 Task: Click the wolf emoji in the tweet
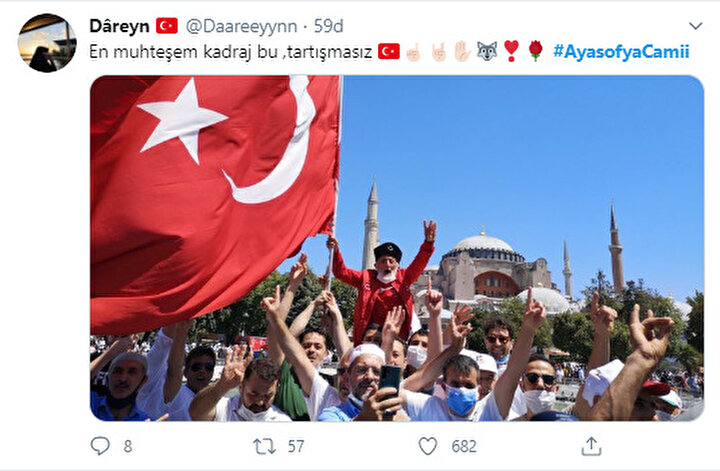click(487, 51)
